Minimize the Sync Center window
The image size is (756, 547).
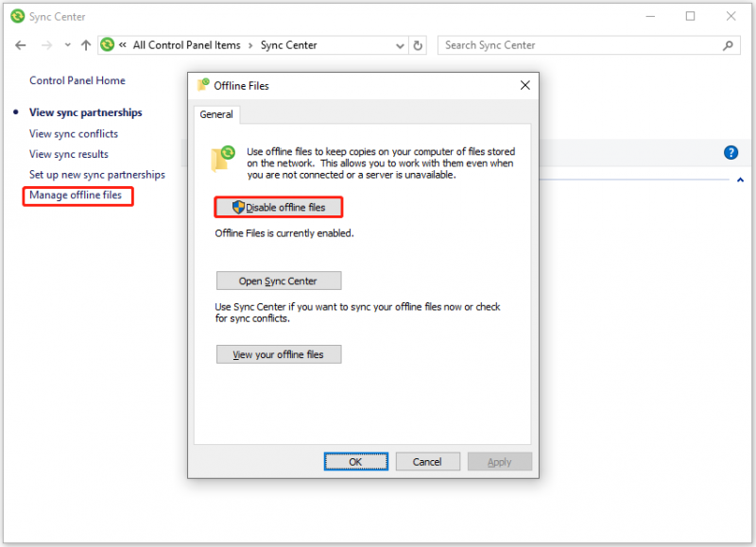pos(650,16)
